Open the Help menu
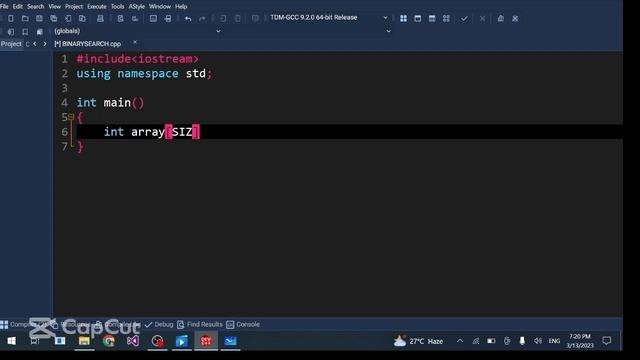The height and width of the screenshot is (360, 640). click(x=181, y=7)
